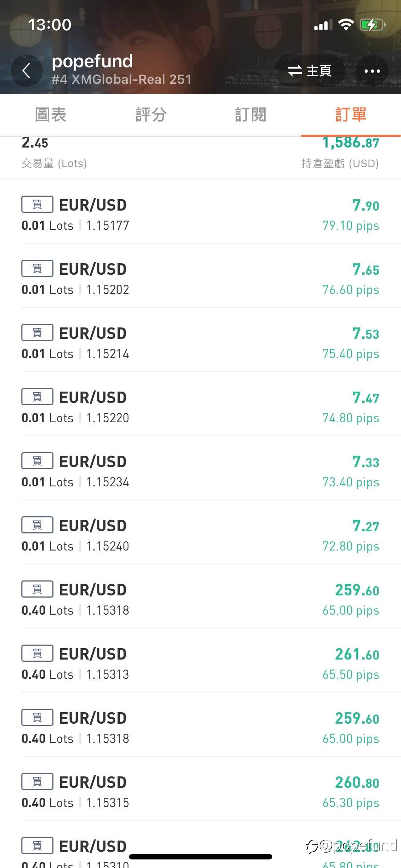Tap the swap arrows 主頁 button
This screenshot has width=401, height=868.
coord(309,71)
